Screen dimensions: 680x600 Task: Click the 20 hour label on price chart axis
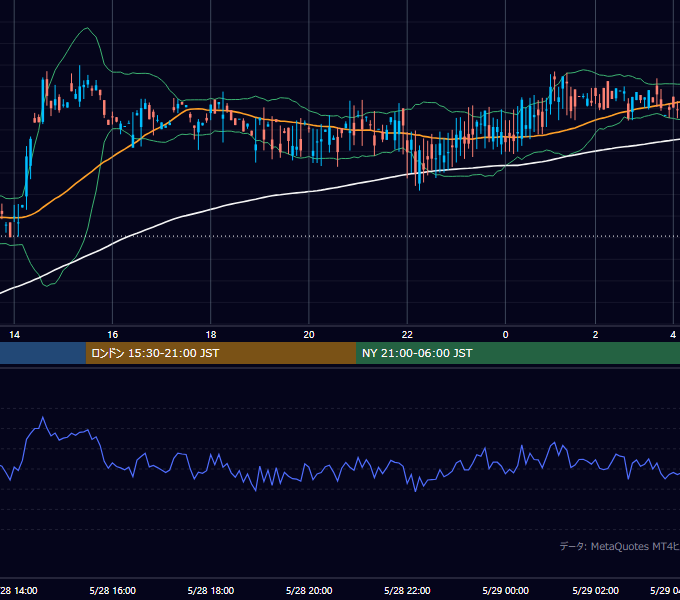click(x=309, y=335)
